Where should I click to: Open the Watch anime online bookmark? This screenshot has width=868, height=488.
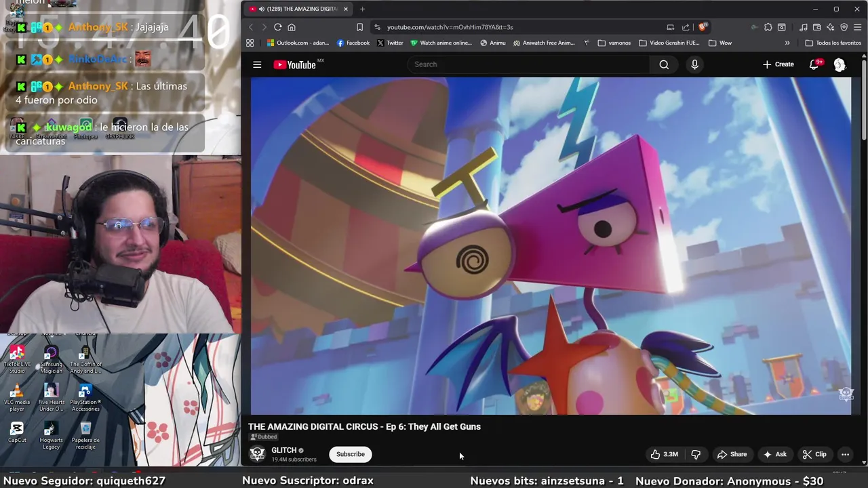click(441, 43)
